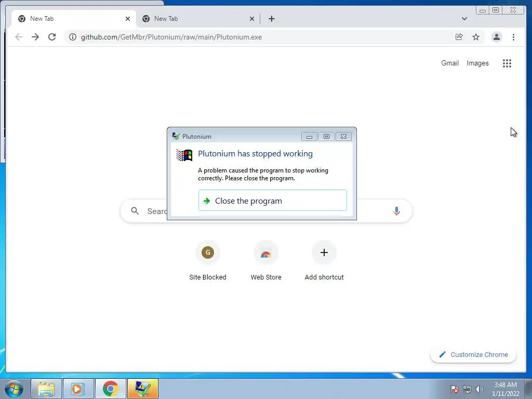Close the Plutonium dialog window

pos(343,137)
